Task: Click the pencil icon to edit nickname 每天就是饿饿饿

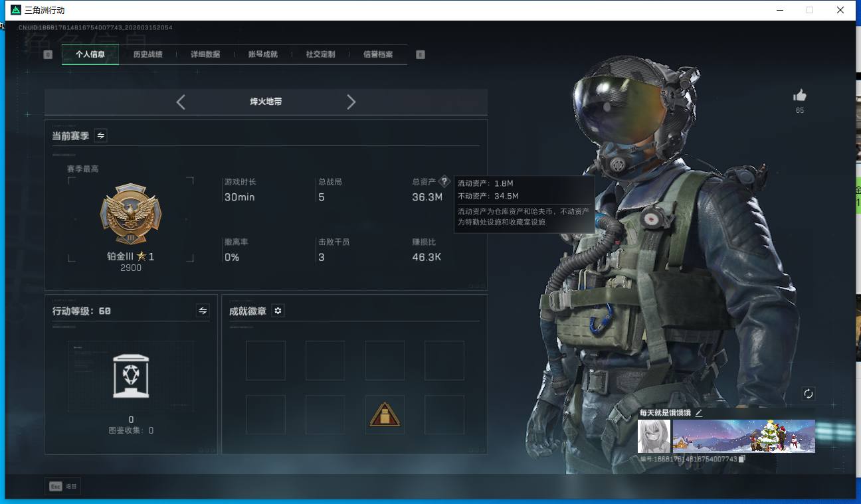Action: pyautogui.click(x=698, y=412)
